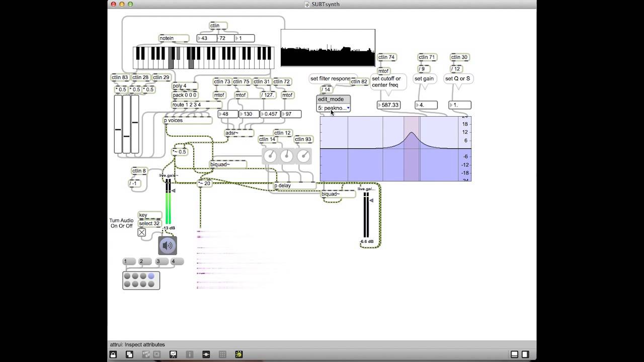
Task: Select the 'route 1 2 3 4' object
Action: click(x=197, y=105)
